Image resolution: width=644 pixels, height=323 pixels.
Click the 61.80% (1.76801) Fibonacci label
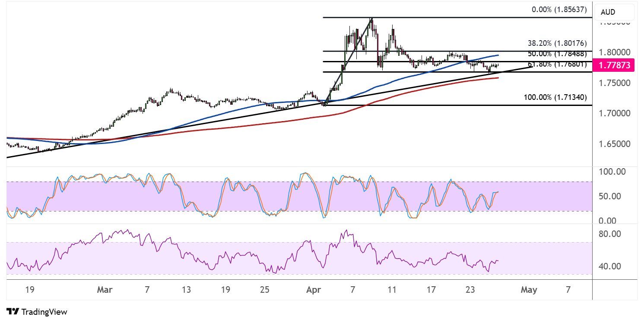pos(557,65)
